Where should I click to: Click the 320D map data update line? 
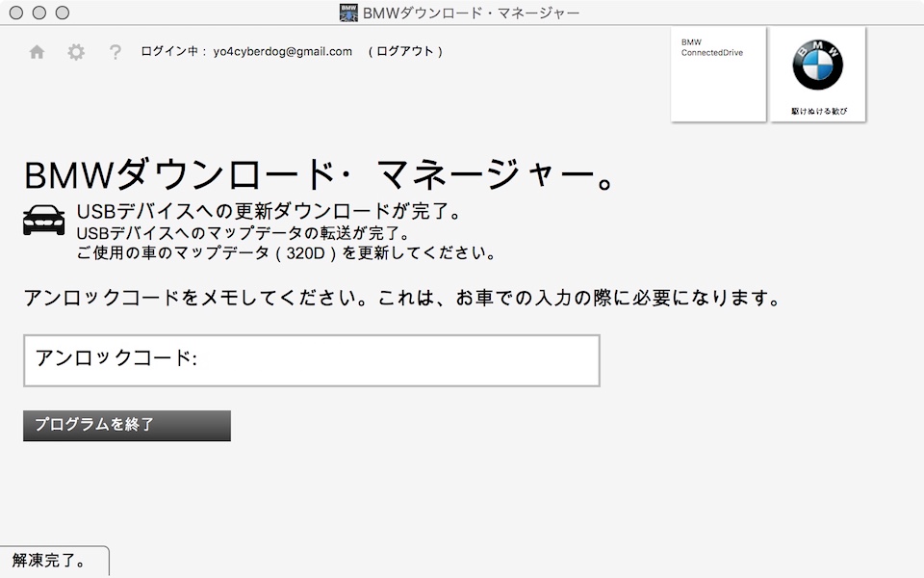[286, 253]
